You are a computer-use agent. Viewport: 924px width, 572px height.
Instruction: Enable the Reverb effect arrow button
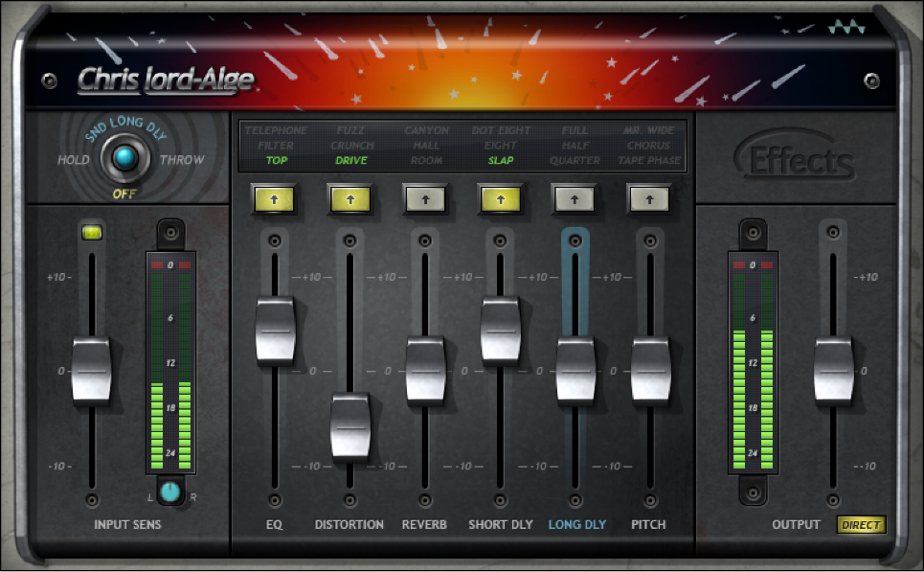(x=425, y=198)
